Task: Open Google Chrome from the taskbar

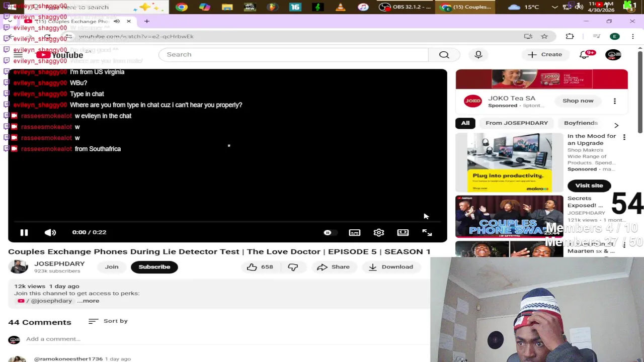Action: [x=182, y=7]
